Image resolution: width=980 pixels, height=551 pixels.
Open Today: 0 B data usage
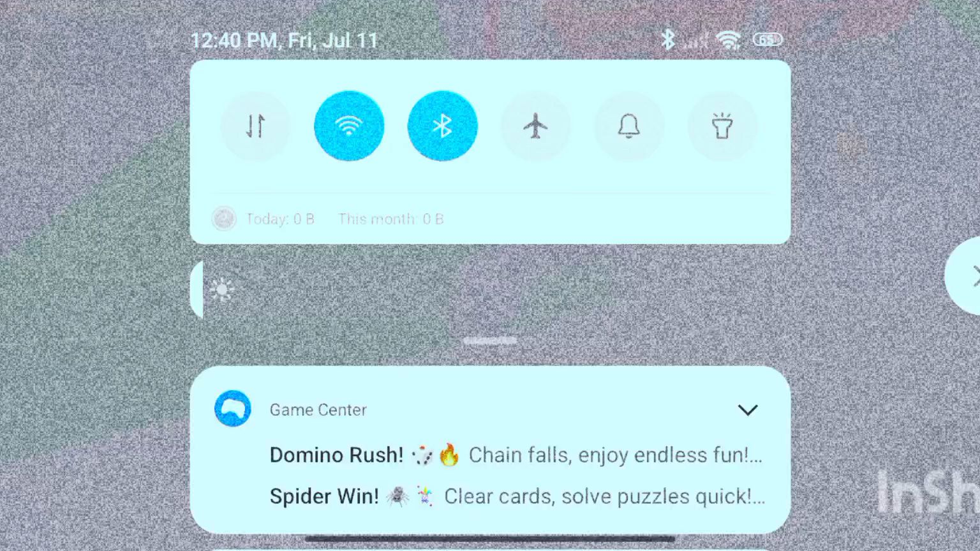(280, 219)
